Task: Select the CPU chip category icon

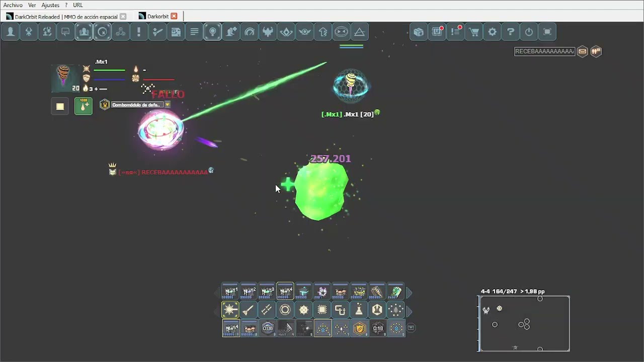Action: 322,310
